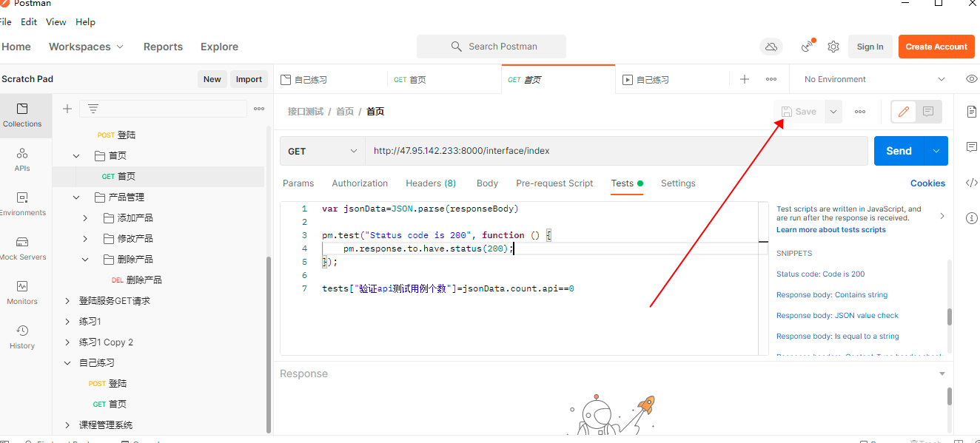
Task: Collapse the Response pane arrow
Action: click(x=942, y=374)
